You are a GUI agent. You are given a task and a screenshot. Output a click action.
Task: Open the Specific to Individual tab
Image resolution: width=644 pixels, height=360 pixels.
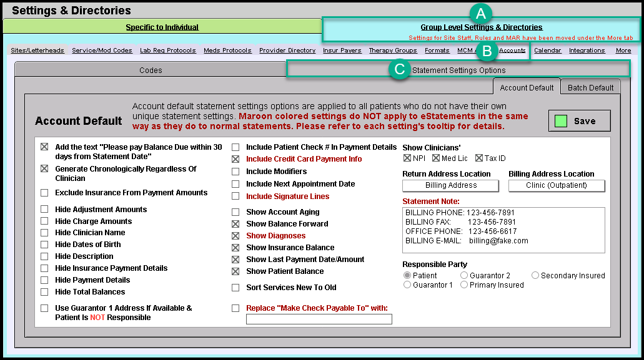(x=162, y=27)
